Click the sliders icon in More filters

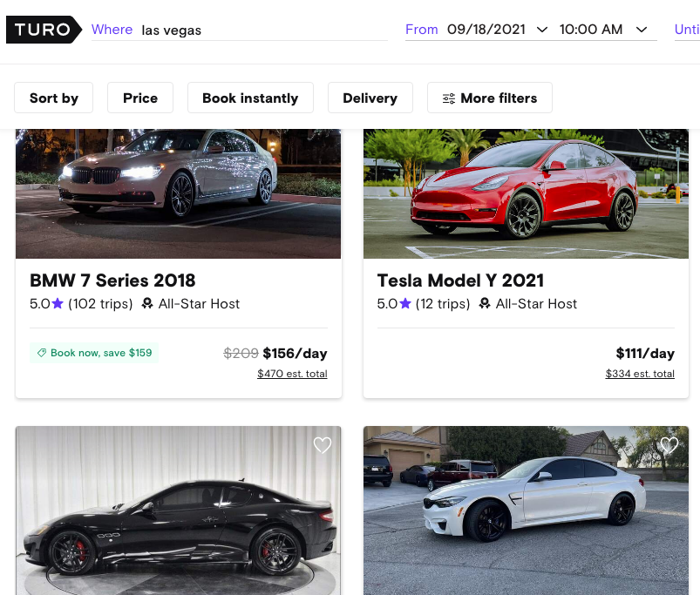coord(449,98)
